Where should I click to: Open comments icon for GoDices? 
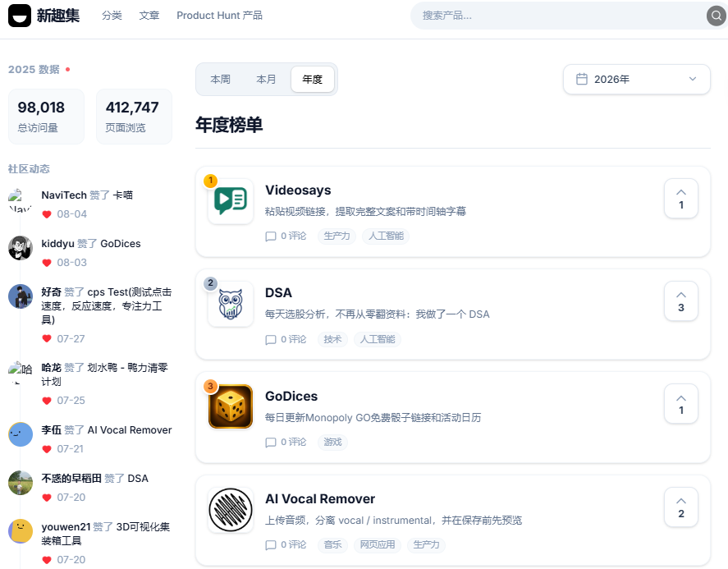coord(271,443)
